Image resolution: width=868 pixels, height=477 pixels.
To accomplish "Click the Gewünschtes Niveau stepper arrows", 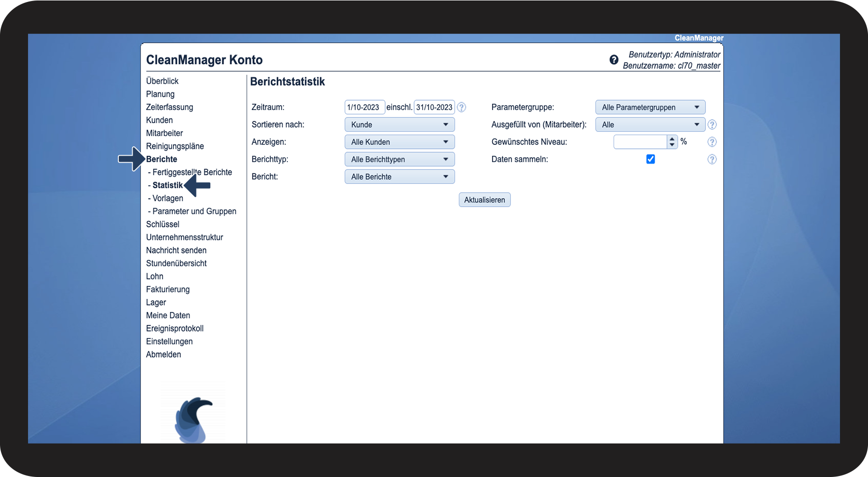I will click(x=672, y=142).
